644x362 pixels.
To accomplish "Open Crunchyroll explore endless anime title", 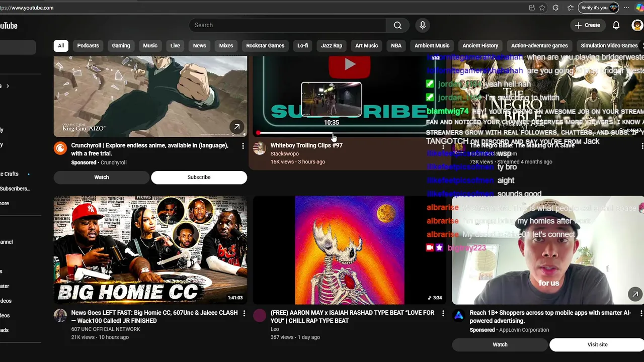I will click(x=150, y=149).
